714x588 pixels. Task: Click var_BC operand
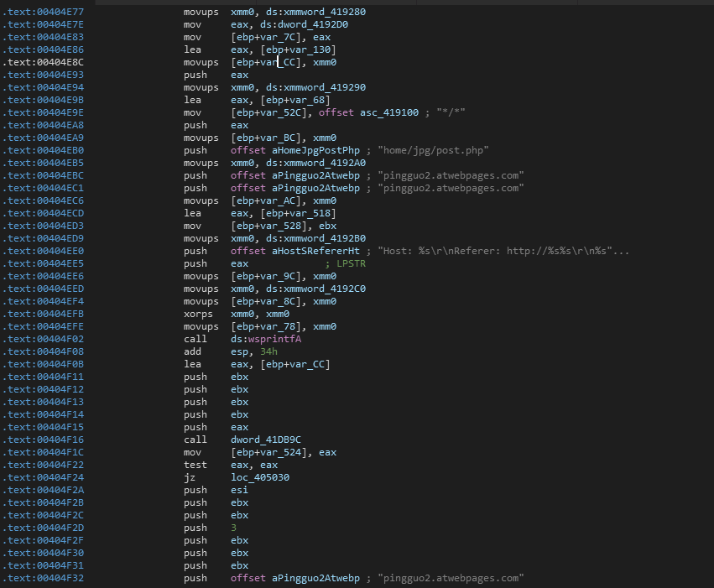[279, 138]
